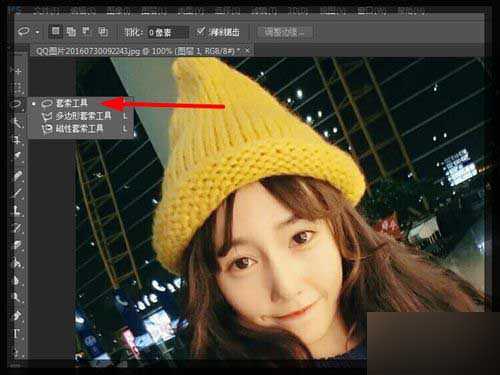Click the Photoshop logo icon
500x375 pixels.
15,10
